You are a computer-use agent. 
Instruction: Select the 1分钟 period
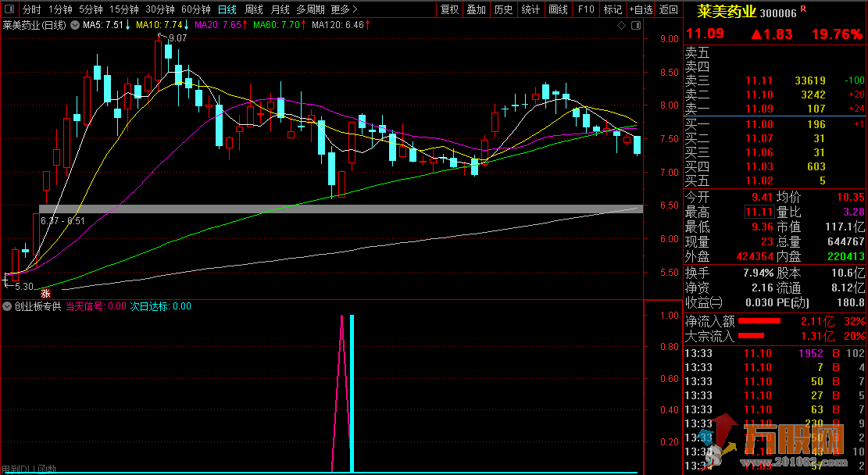coord(60,9)
